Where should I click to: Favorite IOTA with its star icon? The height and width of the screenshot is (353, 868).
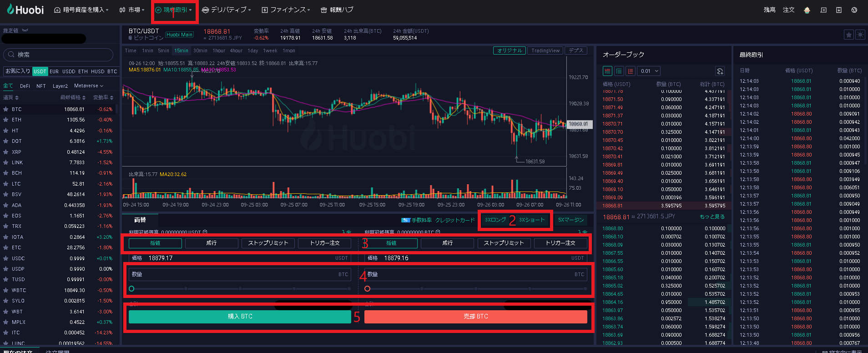(6, 237)
